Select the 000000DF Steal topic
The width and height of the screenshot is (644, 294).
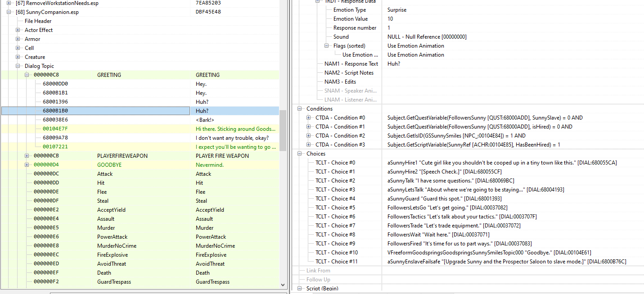click(x=140, y=201)
